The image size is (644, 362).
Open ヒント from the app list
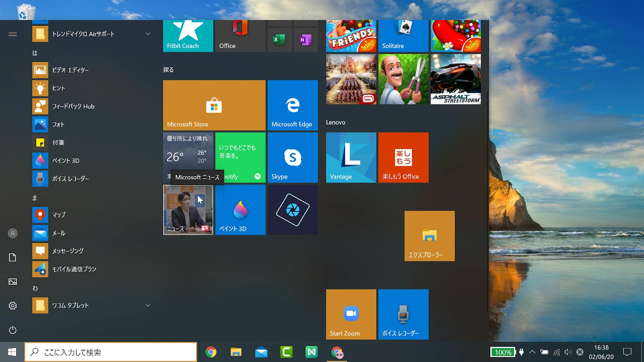93,88
